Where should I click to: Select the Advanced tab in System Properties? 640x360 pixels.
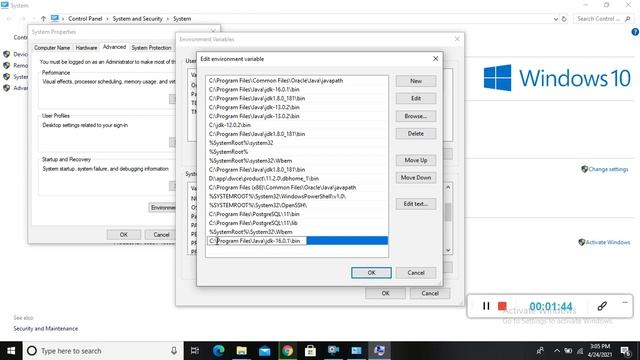coord(114,47)
